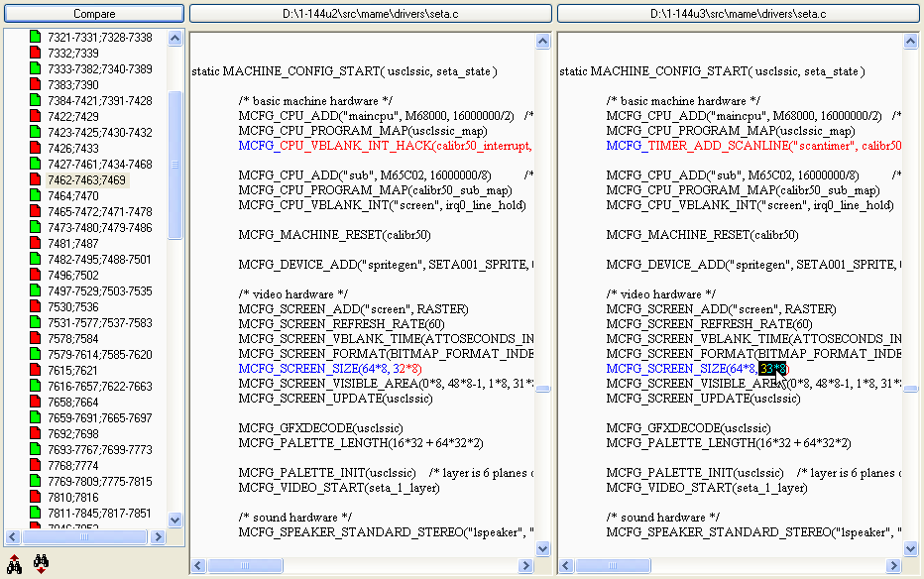The height and width of the screenshot is (579, 924).
Task: Click the red icon for entry 7426;7433
Action: click(x=35, y=149)
